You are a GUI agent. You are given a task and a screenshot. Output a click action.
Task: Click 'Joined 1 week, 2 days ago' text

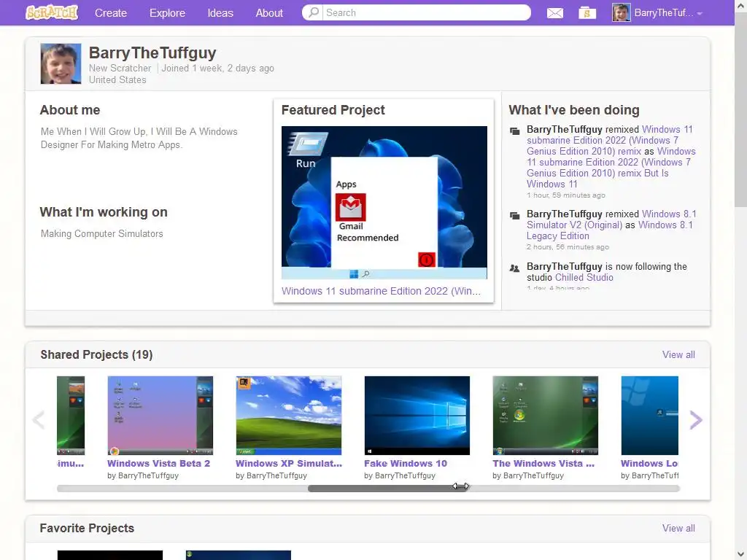pyautogui.click(x=217, y=68)
